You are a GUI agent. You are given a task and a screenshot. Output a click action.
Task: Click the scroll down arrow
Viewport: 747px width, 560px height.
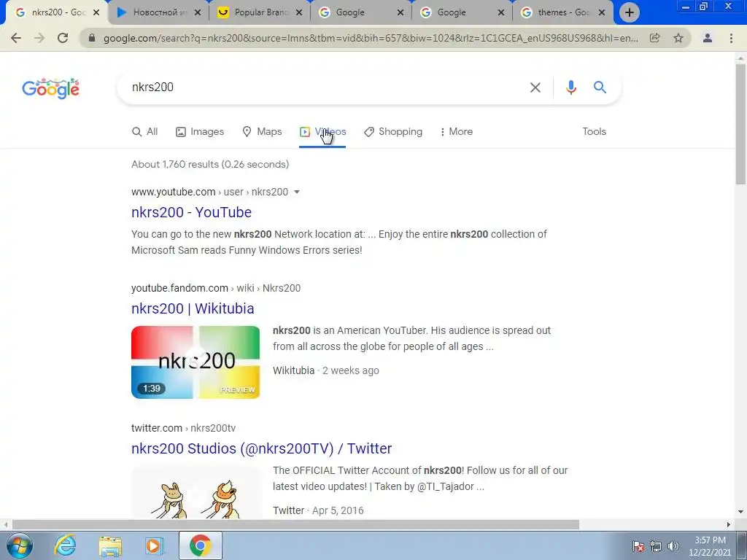[740, 512]
